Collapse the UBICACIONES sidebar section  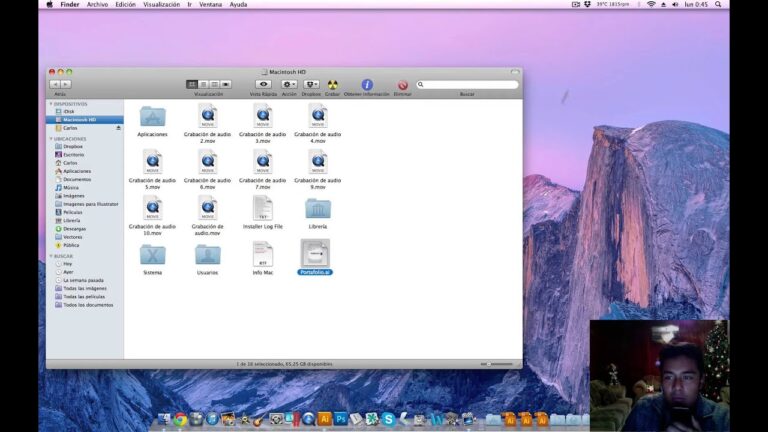tap(51, 139)
